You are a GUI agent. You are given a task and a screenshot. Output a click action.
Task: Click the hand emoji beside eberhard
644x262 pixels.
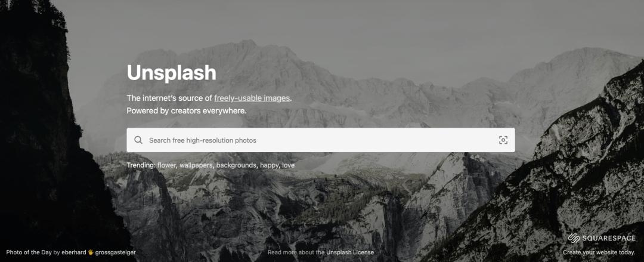[91, 252]
